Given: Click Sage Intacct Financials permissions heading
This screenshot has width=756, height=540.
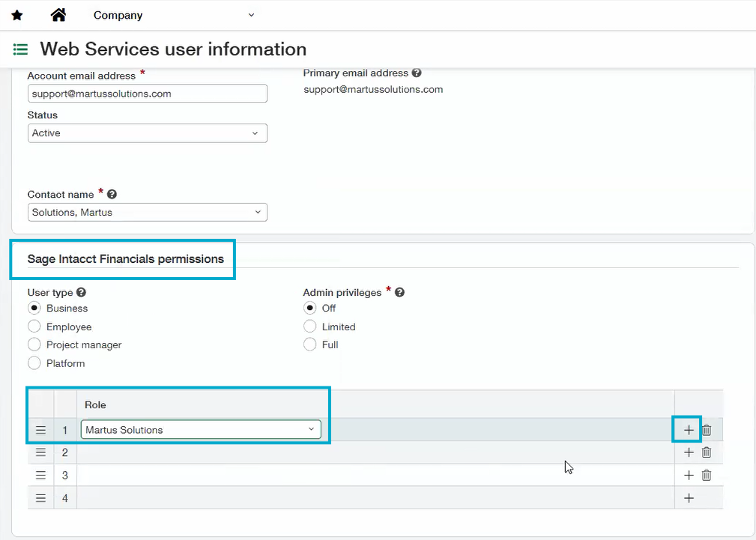Looking at the screenshot, I should (125, 259).
